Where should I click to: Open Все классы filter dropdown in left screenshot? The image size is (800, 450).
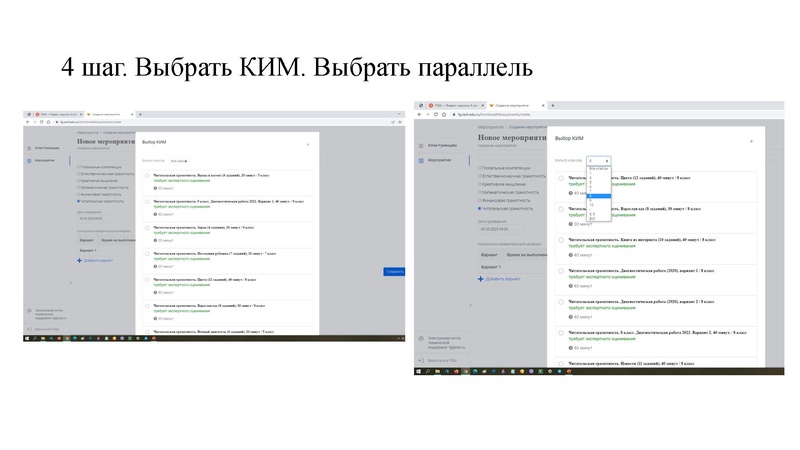180,160
